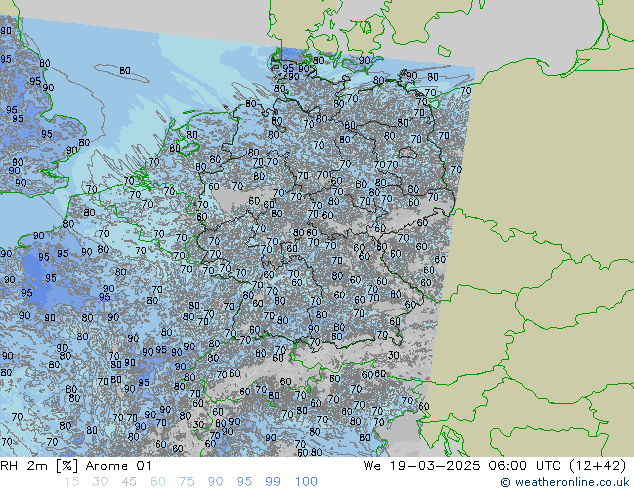Click the 30 humidity label over the Alps near Austria
The width and height of the screenshot is (634, 490).
(393, 355)
